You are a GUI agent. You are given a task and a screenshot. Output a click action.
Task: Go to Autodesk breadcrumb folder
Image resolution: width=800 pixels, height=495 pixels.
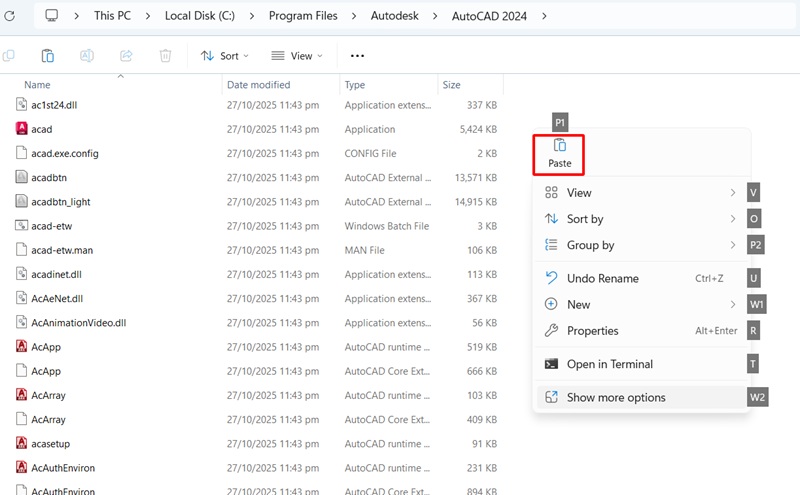click(x=394, y=16)
